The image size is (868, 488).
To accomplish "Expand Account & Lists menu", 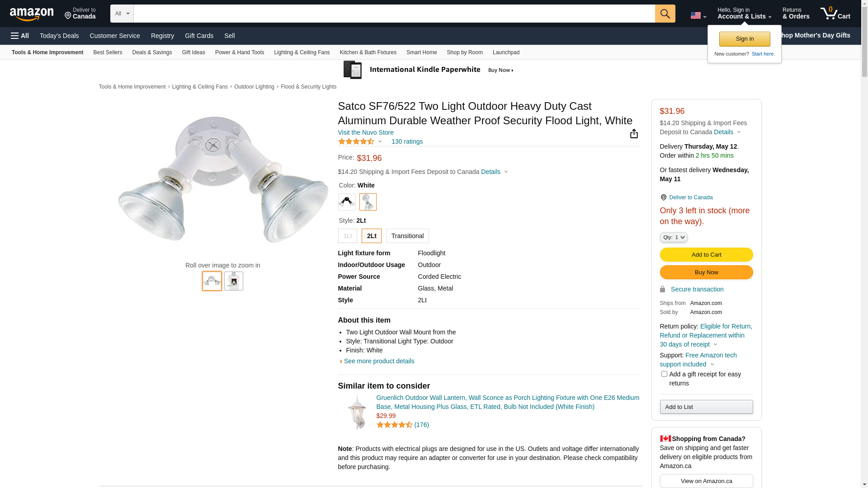I will pos(744,14).
